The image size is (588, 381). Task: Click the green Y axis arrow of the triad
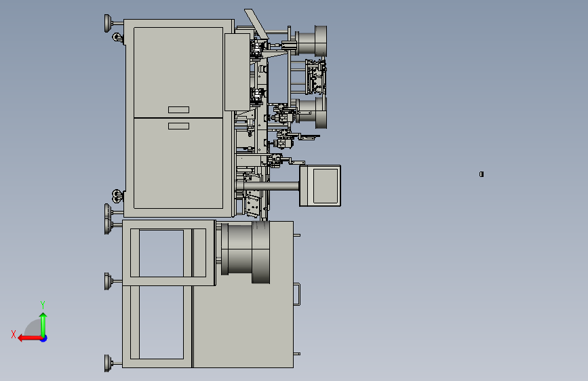pos(43,324)
